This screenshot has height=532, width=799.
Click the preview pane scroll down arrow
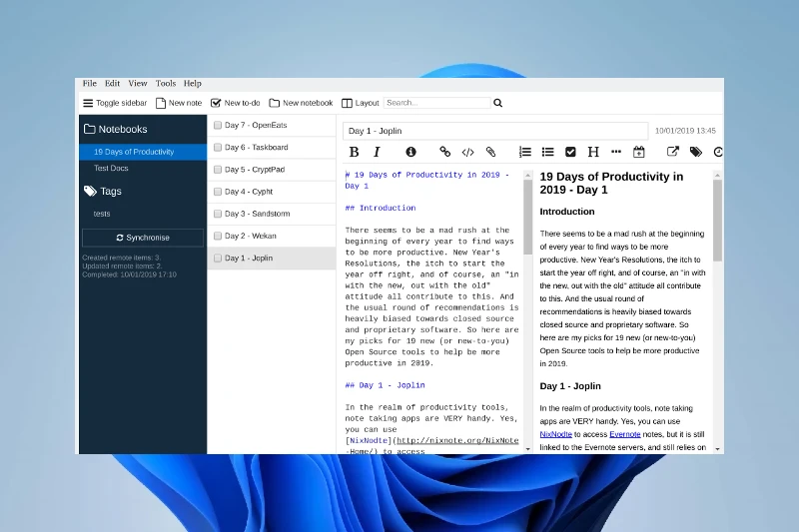point(717,449)
